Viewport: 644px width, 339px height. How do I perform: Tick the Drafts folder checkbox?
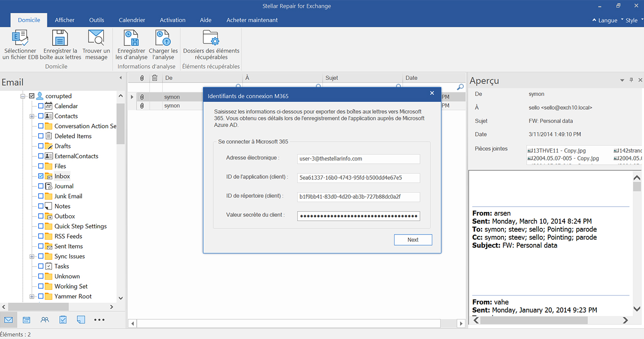(x=41, y=146)
